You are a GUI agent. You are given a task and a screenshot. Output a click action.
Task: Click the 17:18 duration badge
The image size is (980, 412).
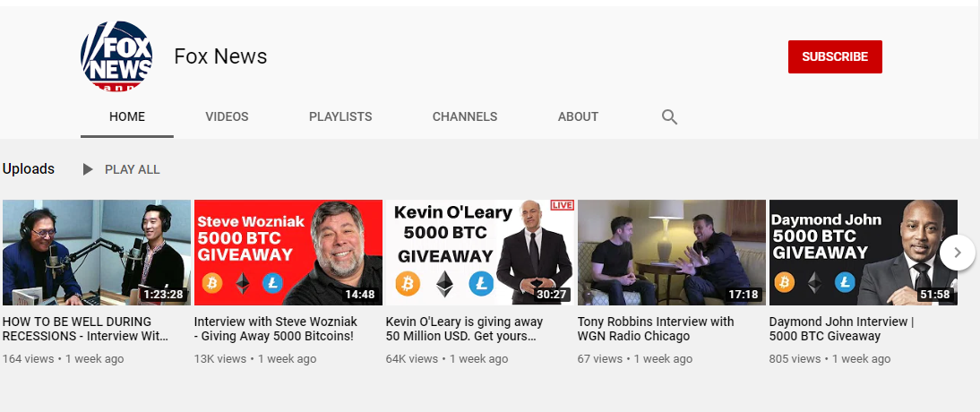pos(744,295)
